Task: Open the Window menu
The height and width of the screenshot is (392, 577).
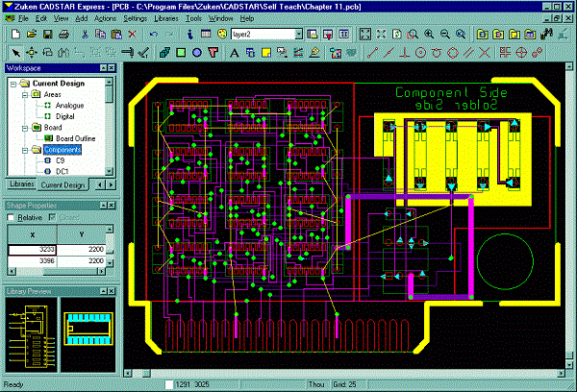Action: (221, 18)
